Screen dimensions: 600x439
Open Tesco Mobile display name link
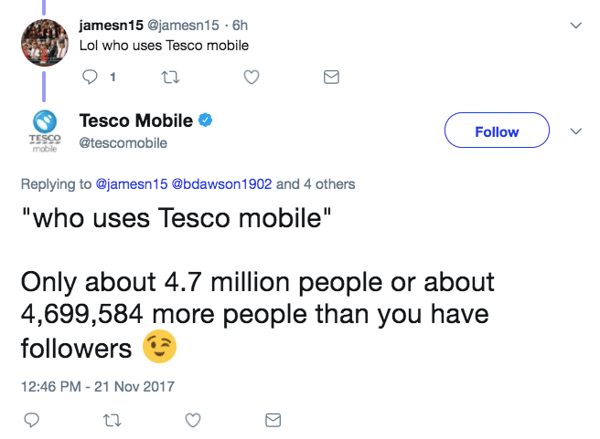135,121
